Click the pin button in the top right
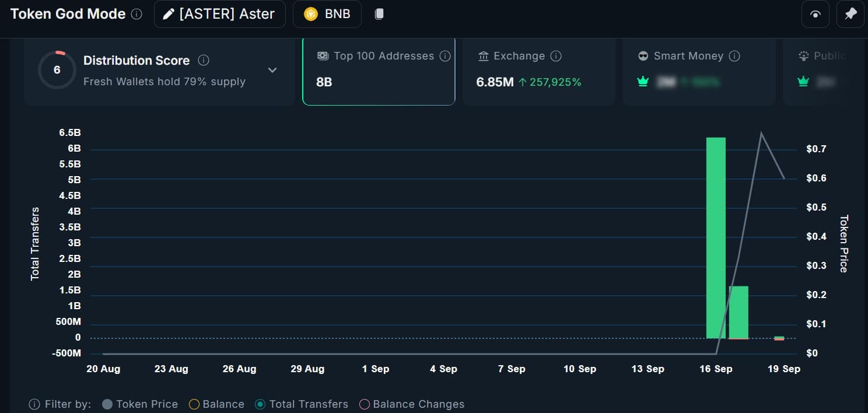868x413 pixels. click(x=850, y=13)
